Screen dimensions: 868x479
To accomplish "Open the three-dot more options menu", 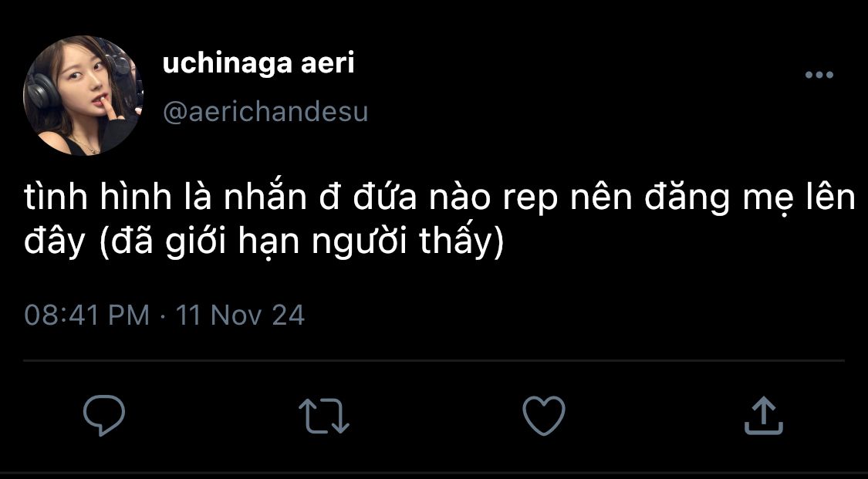I will [819, 75].
